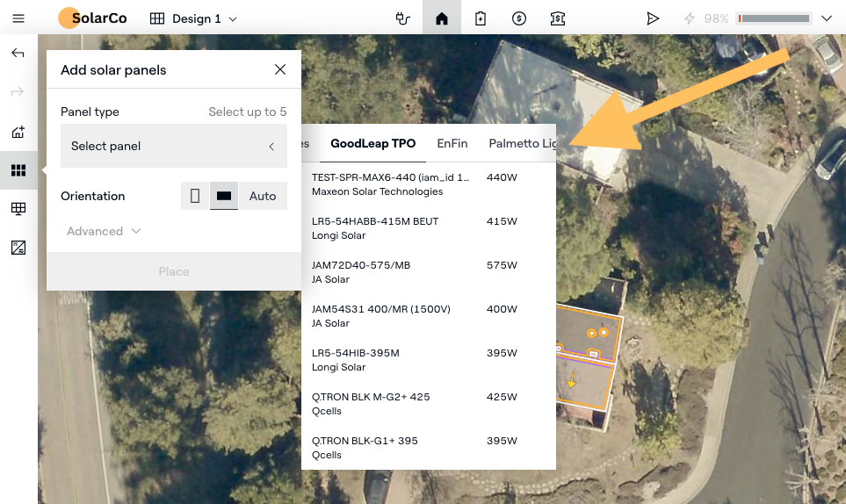Select landscape panel orientation
The image size is (846, 504).
[x=224, y=196]
